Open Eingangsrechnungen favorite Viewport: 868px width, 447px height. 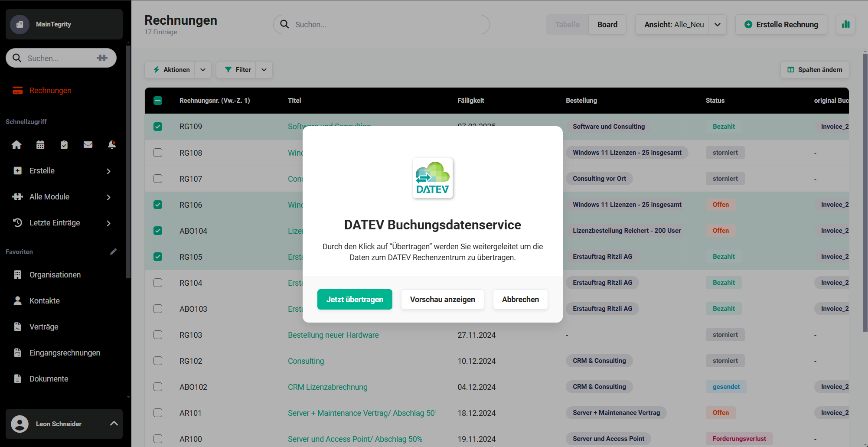click(x=65, y=353)
